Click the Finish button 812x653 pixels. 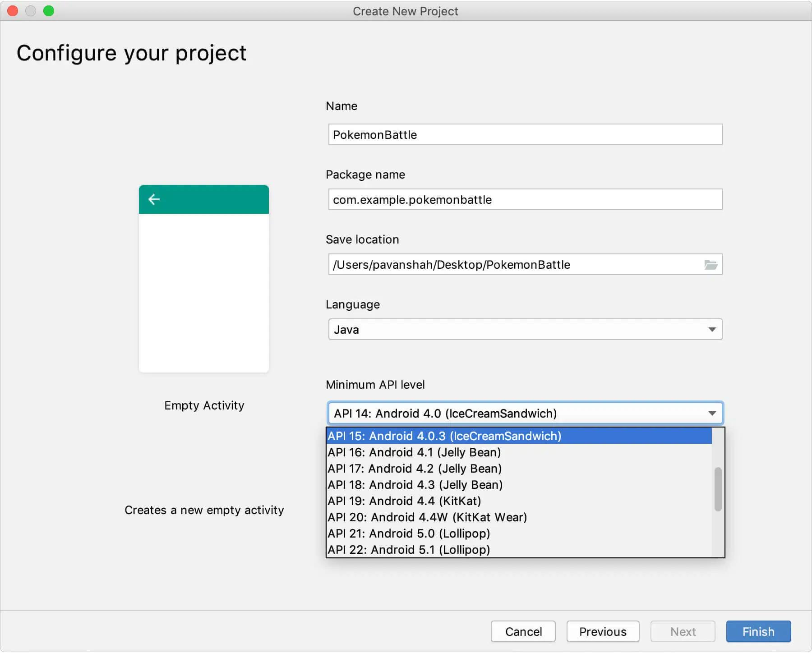tap(758, 631)
